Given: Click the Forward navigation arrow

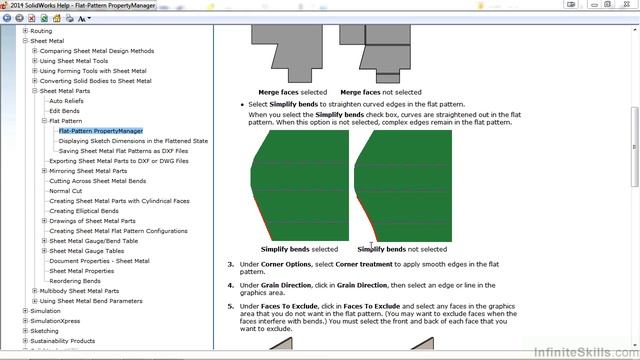Looking at the screenshot, I should click(x=19, y=18).
